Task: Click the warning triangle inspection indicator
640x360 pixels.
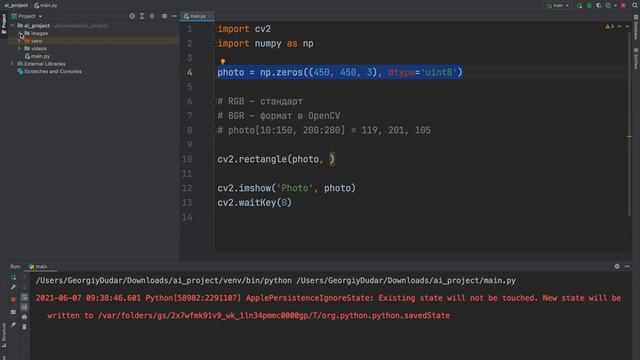Action: click(x=608, y=26)
